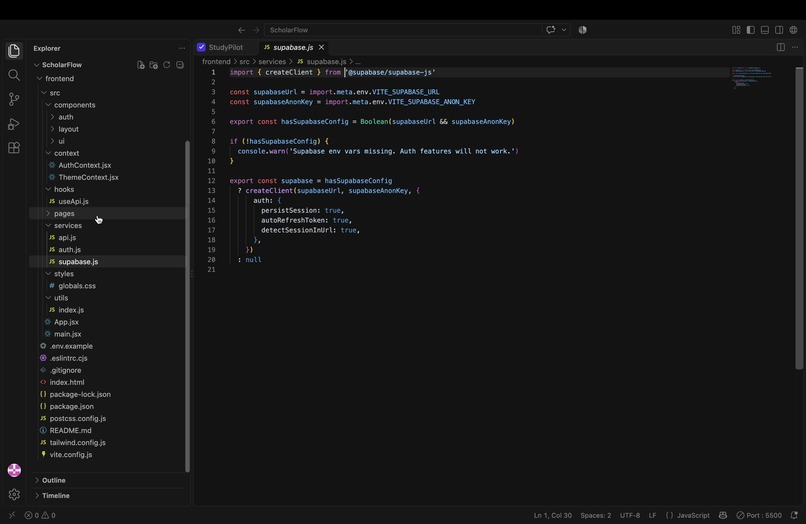The height and width of the screenshot is (524, 806).
Task: Open the Search view in activity bar
Action: [14, 75]
